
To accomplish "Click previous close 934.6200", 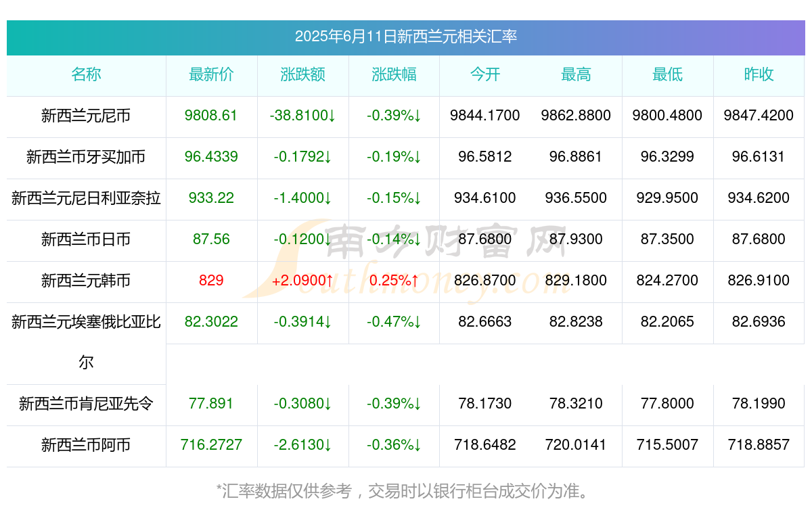I will (759, 198).
